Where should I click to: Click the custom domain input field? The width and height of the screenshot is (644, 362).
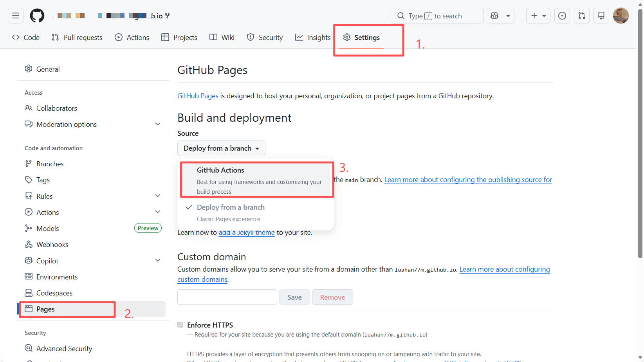point(227,297)
